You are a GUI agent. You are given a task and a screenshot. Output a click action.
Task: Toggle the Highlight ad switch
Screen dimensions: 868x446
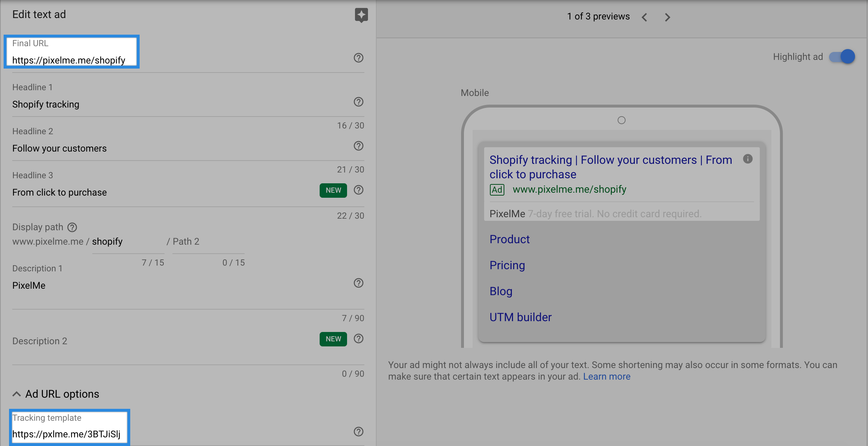tap(842, 57)
